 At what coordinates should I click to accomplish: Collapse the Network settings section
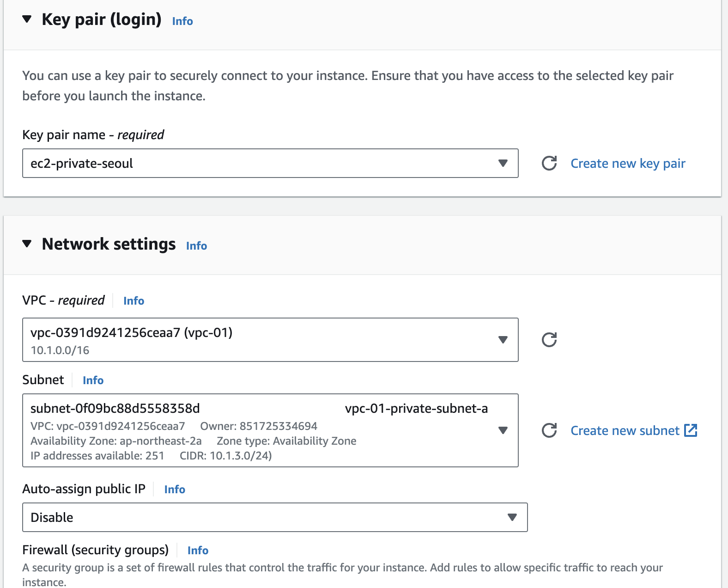[x=27, y=244]
